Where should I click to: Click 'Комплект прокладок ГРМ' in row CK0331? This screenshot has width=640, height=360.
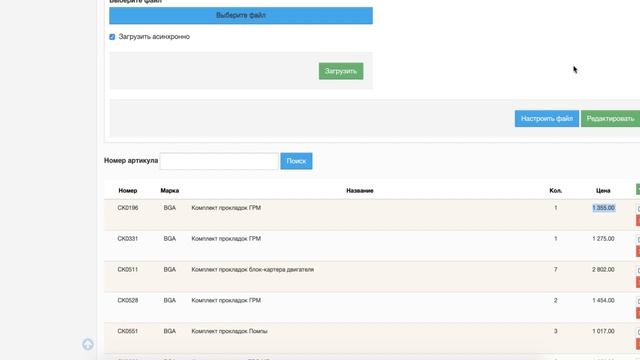pyautogui.click(x=226, y=239)
